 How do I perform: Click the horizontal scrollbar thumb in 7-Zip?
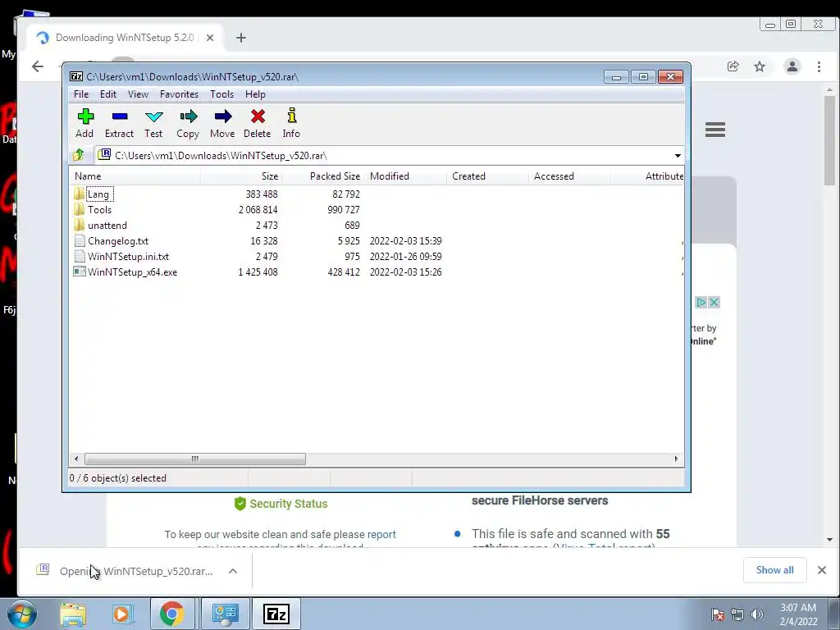tap(195, 459)
